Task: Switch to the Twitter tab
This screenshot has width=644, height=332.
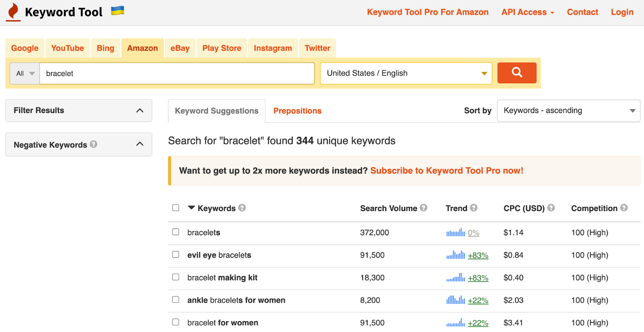Action: (x=318, y=48)
